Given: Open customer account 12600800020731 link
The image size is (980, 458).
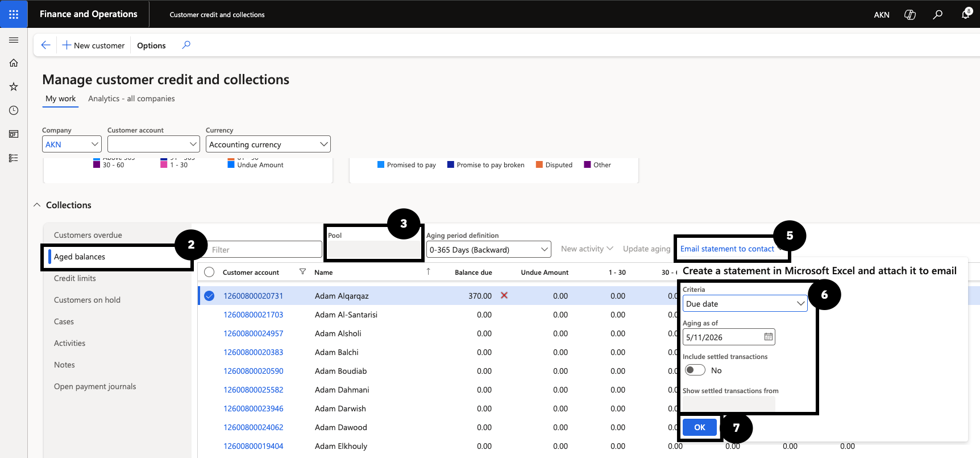Looking at the screenshot, I should [x=253, y=296].
